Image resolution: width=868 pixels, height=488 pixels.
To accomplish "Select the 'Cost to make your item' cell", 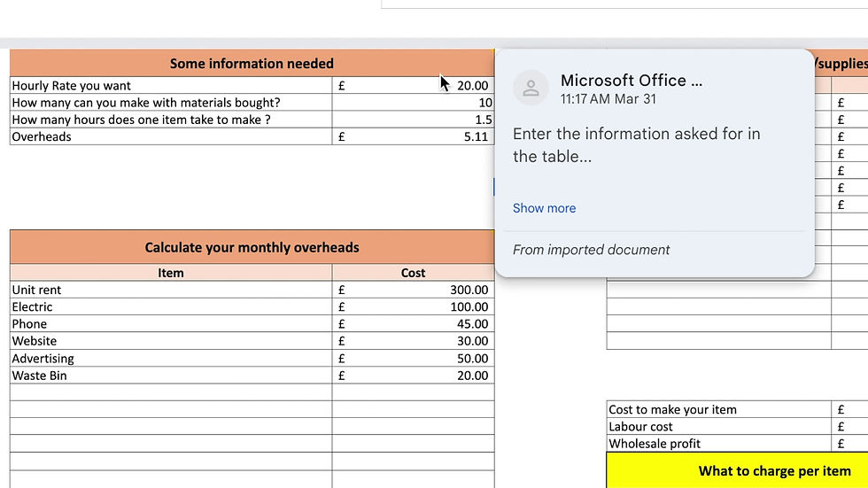I will (x=719, y=409).
